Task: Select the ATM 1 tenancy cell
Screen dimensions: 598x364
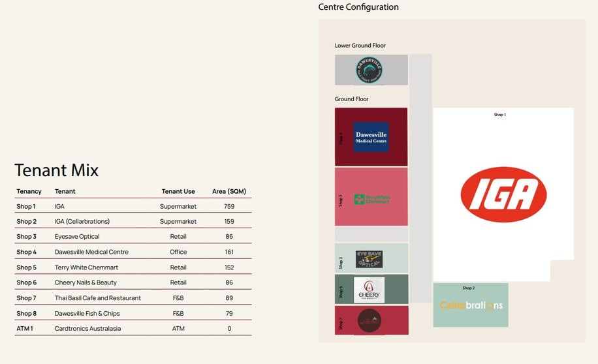Action: [25, 329]
